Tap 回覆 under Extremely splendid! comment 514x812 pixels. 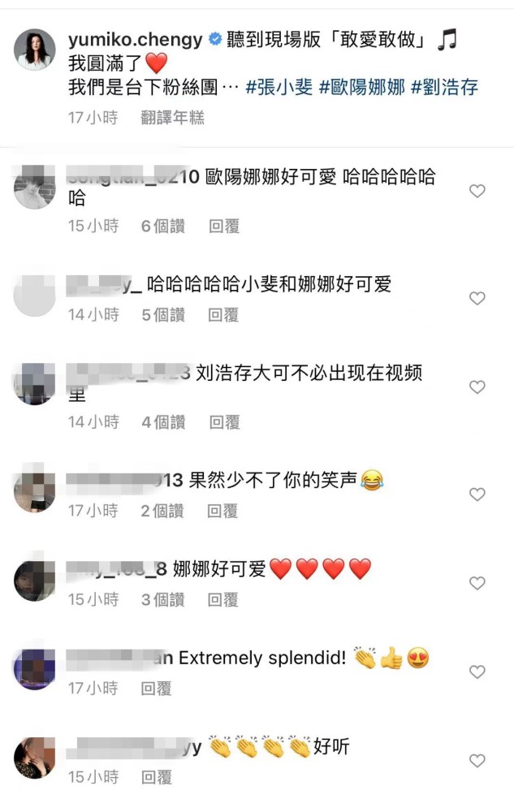157,689
